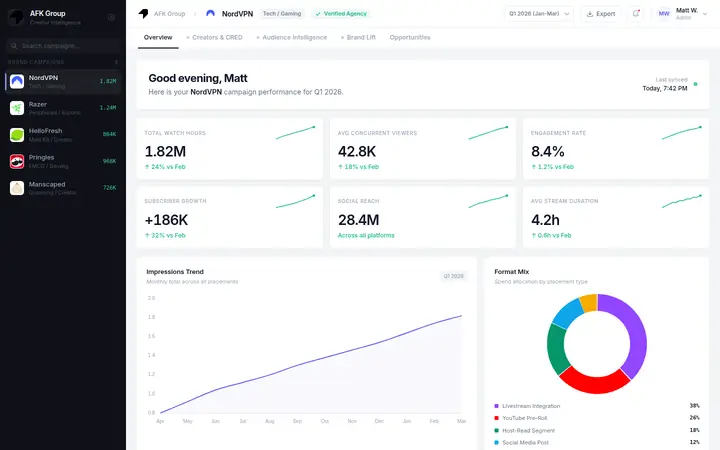Search campaigns input field
This screenshot has width=720, height=450.
(x=63, y=46)
